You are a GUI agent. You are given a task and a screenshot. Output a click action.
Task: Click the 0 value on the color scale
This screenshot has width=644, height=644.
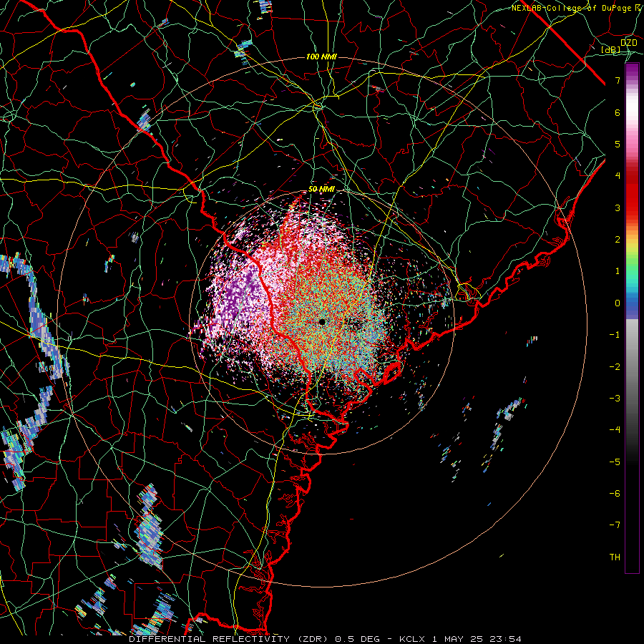click(618, 303)
